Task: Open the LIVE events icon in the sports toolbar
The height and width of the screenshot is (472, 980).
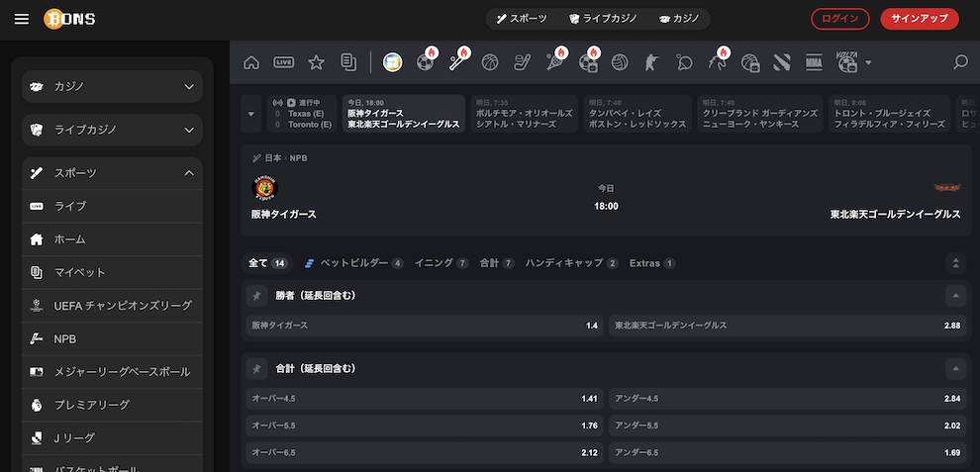Action: (x=284, y=62)
